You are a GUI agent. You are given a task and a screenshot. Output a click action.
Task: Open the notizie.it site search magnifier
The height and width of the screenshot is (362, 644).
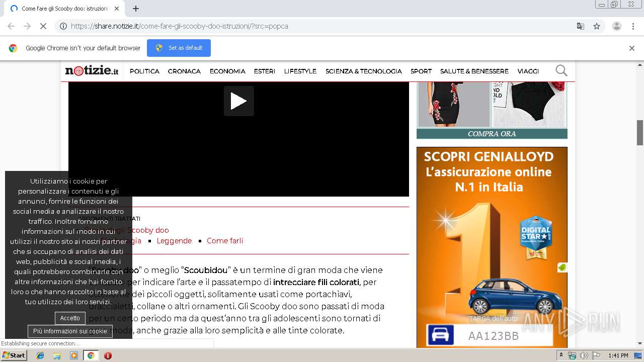pyautogui.click(x=561, y=71)
